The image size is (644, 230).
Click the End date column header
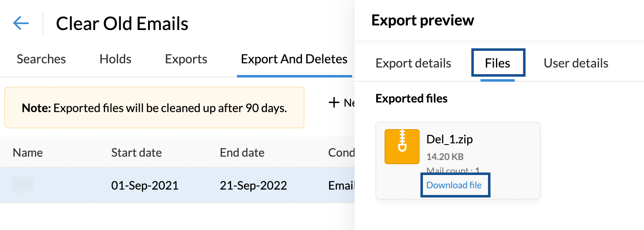click(242, 152)
